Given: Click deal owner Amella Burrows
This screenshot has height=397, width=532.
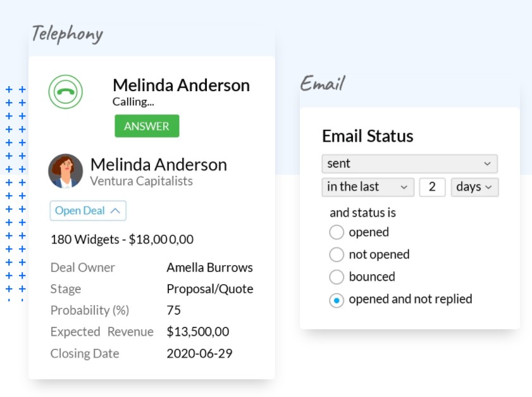Looking at the screenshot, I should click(209, 267).
